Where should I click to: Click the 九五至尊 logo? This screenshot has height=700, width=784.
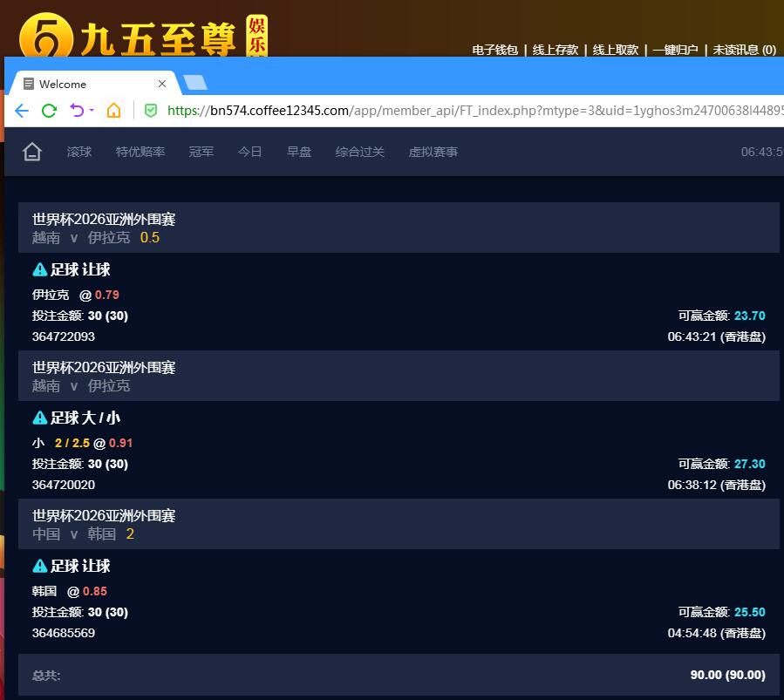coord(144,35)
